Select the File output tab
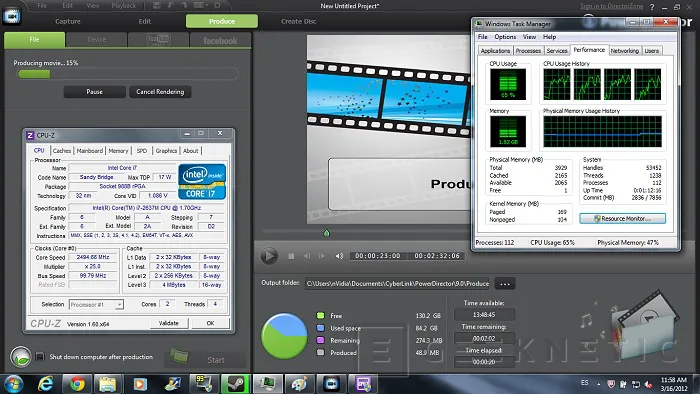Image resolution: width=700 pixels, height=394 pixels. (x=34, y=40)
